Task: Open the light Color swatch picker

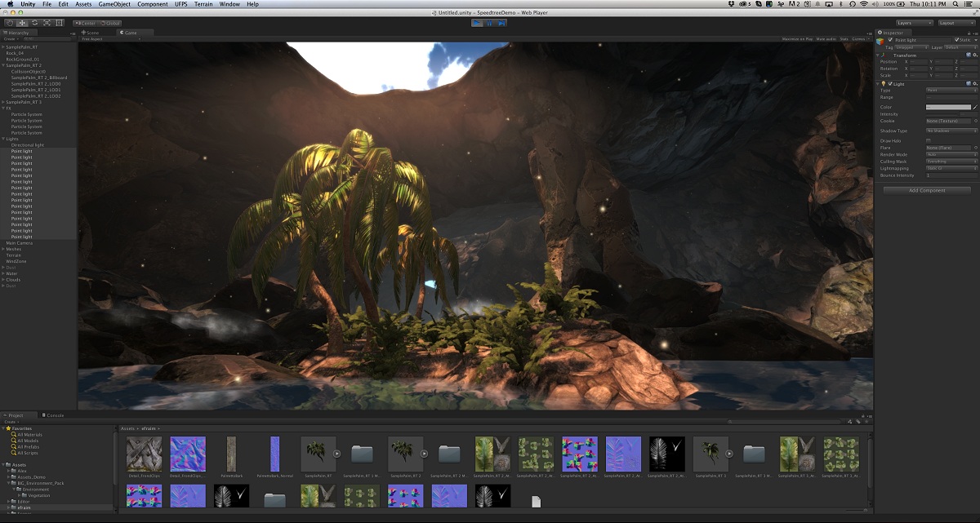Action: pyautogui.click(x=948, y=107)
